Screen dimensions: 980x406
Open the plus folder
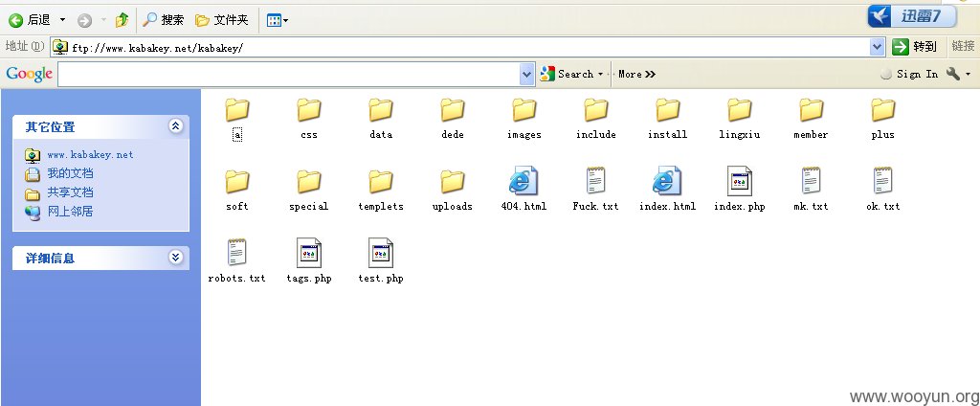pyautogui.click(x=883, y=110)
